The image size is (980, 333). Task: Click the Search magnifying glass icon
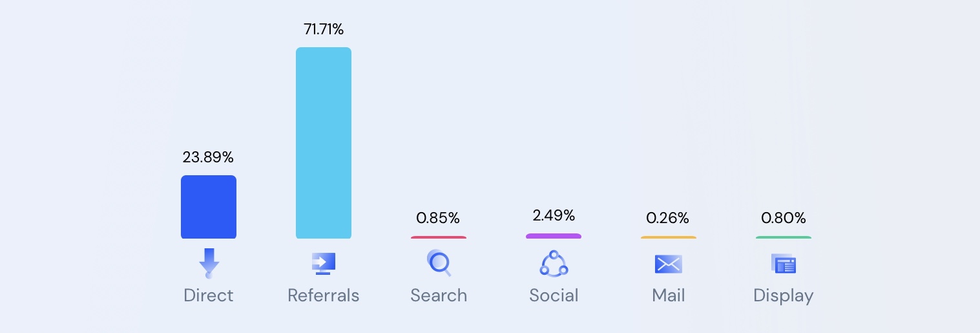[439, 263]
